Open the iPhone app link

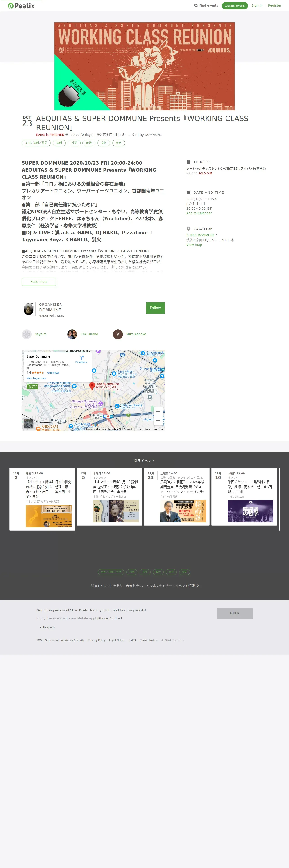[103, 618]
